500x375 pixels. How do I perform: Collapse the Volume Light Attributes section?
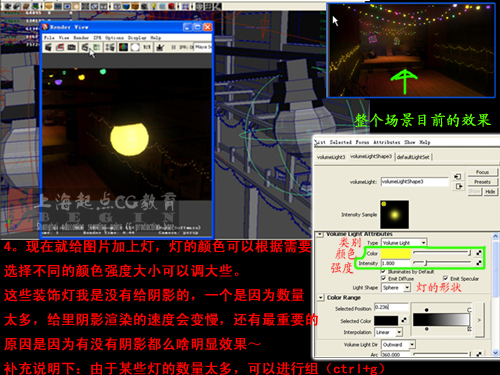[x=319, y=234]
